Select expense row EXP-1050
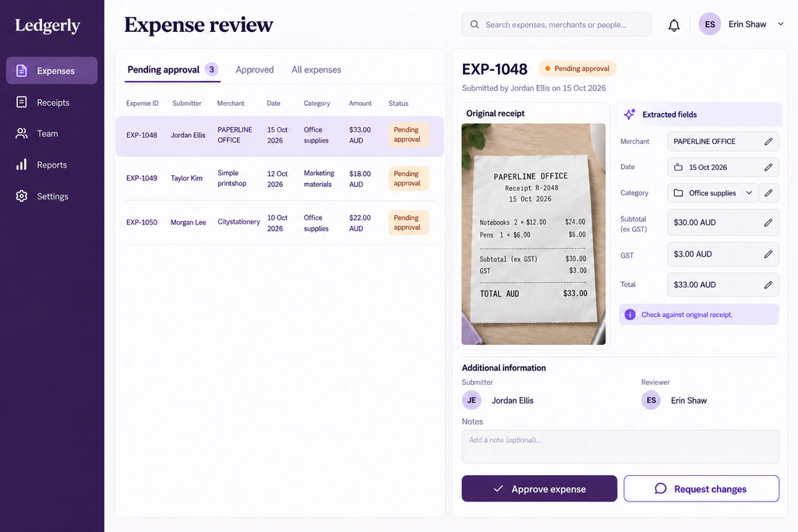 280,223
